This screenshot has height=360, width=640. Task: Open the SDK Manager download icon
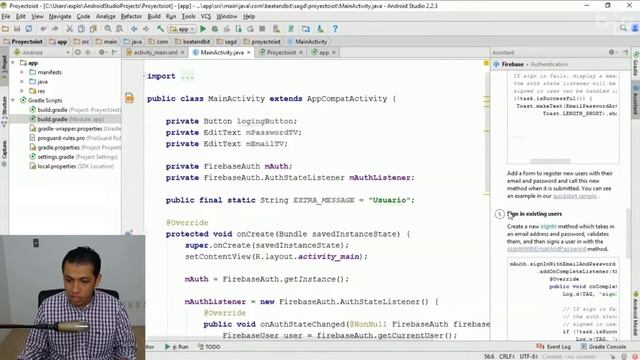(320, 29)
